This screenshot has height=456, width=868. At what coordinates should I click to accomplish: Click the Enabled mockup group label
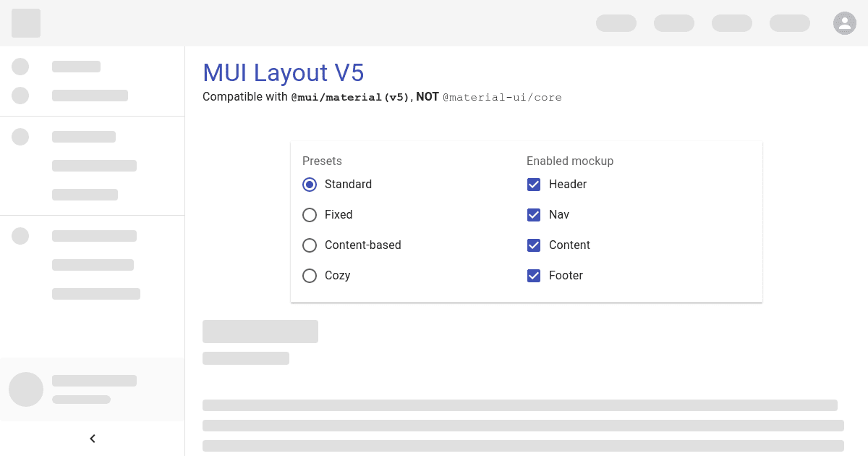click(570, 161)
